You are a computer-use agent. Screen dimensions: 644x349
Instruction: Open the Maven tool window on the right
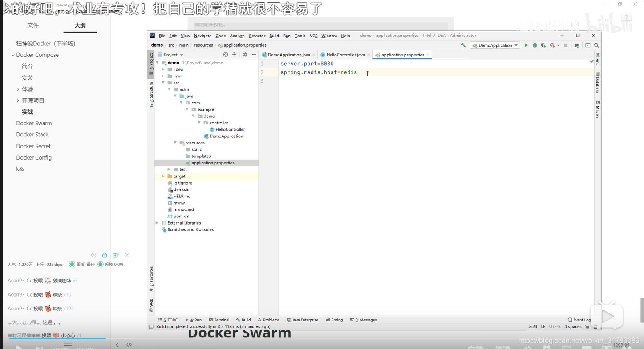click(598, 109)
